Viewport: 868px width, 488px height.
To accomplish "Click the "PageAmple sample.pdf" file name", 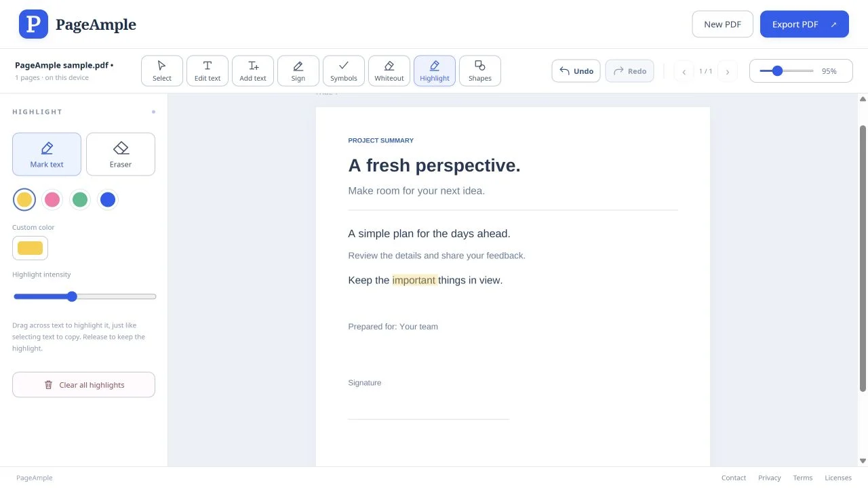I will tap(62, 66).
